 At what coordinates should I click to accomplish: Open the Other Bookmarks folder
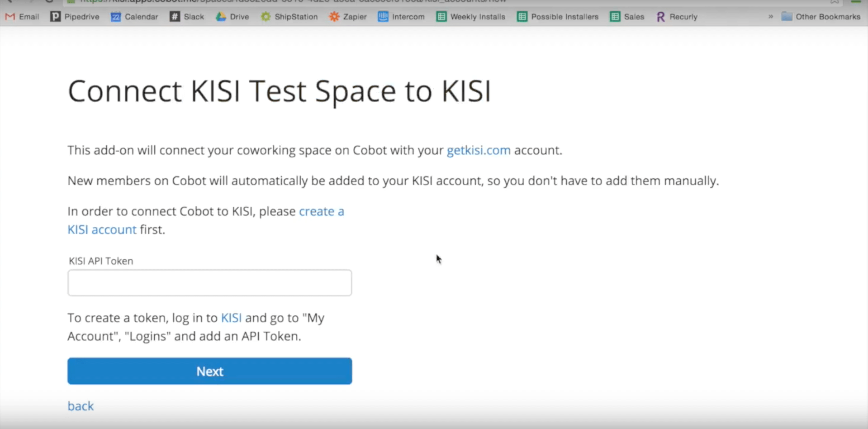[821, 17]
